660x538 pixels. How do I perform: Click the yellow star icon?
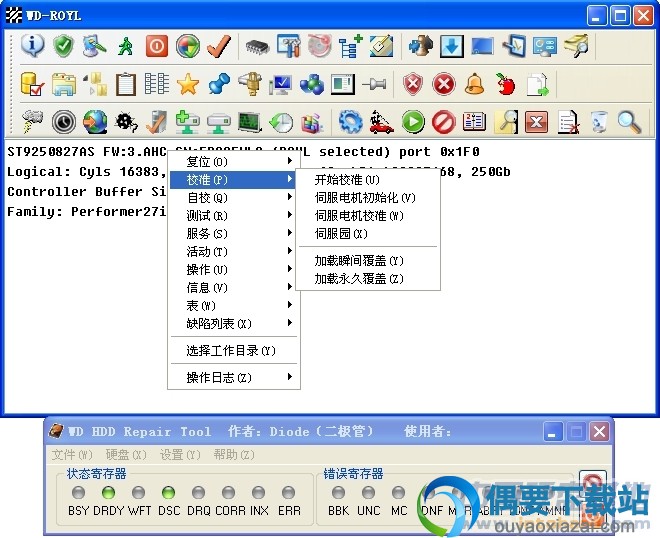tap(188, 84)
